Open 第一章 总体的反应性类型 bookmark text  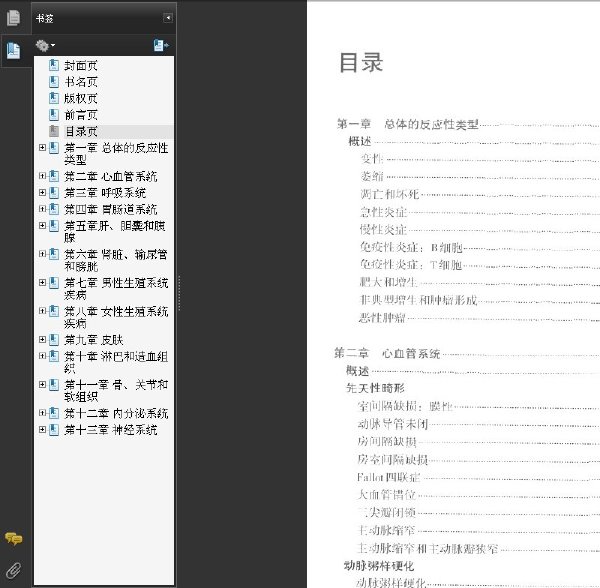tap(116, 154)
